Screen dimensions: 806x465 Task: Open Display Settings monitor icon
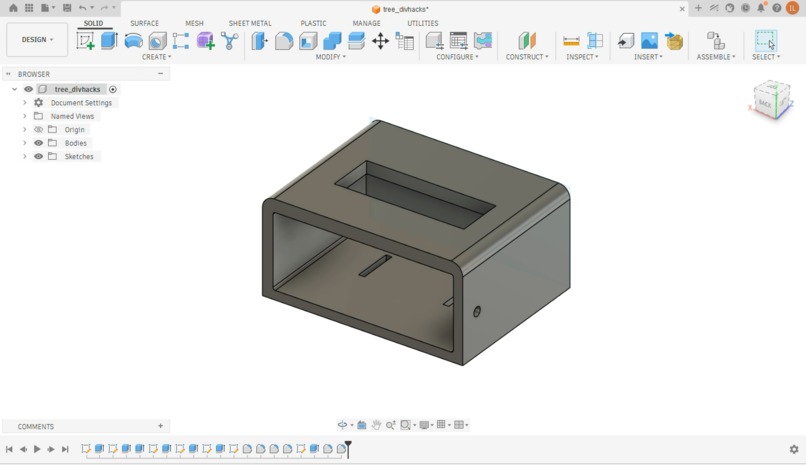(x=424, y=425)
